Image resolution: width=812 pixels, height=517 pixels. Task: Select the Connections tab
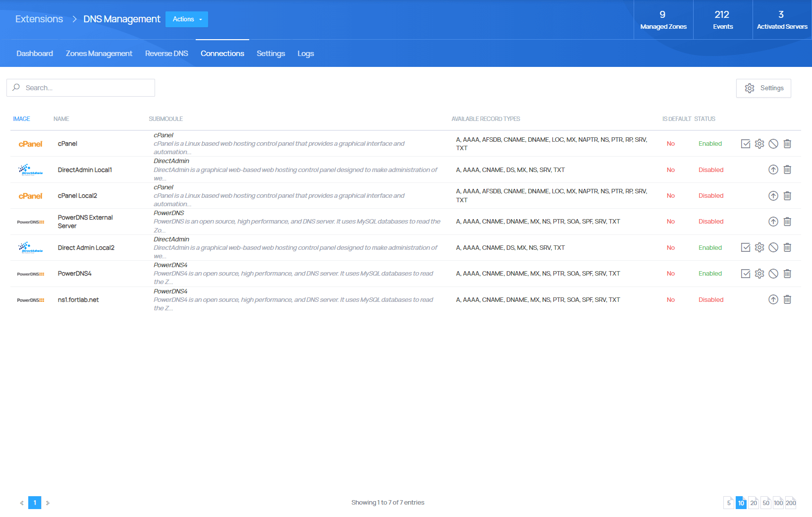(222, 54)
